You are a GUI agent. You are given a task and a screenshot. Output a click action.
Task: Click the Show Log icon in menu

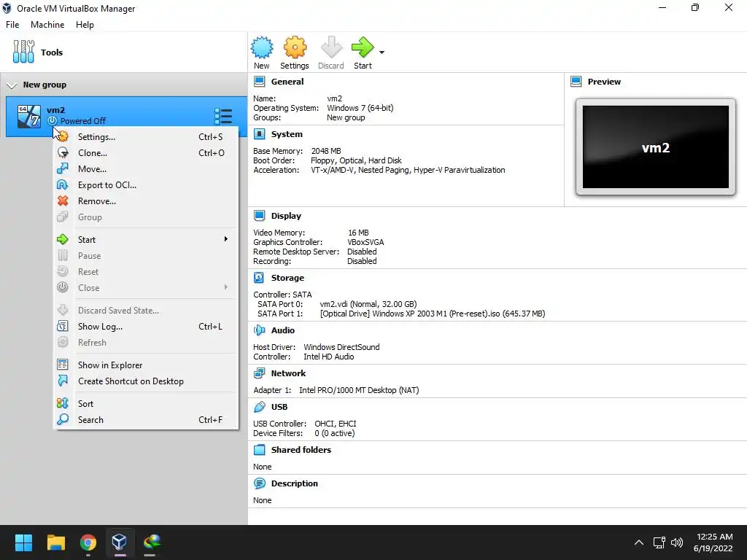(63, 326)
